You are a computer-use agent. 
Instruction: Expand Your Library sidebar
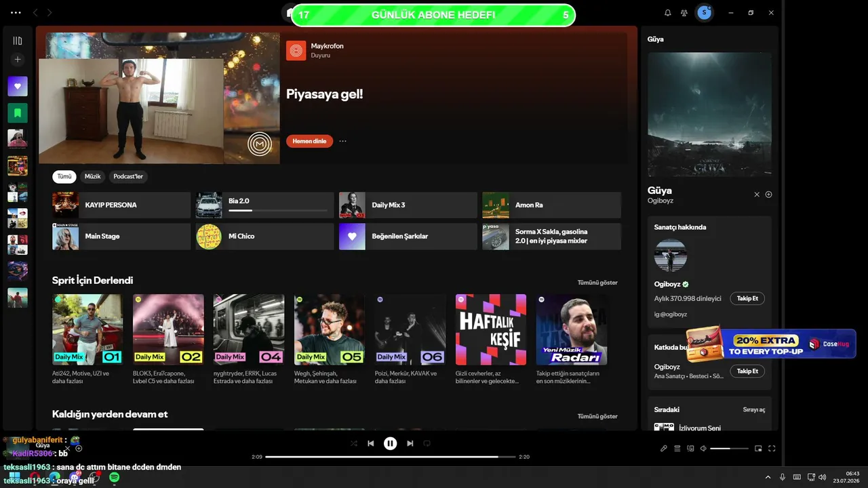click(x=18, y=41)
